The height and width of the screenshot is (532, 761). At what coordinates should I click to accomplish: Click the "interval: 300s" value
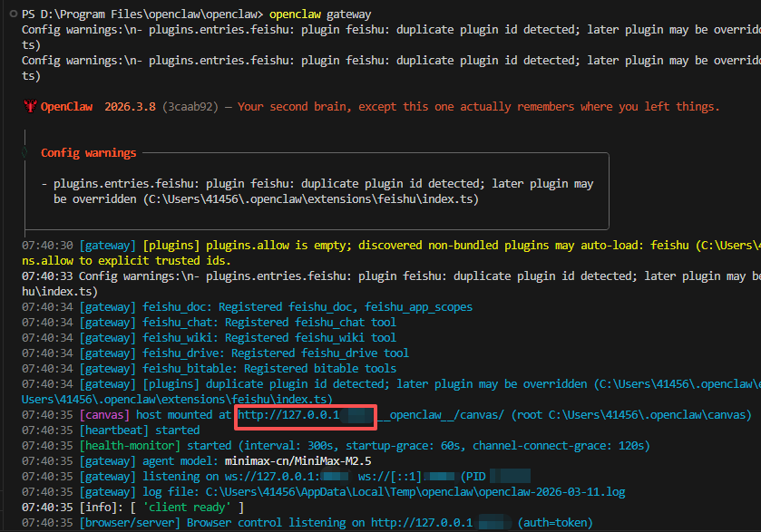pos(288,446)
